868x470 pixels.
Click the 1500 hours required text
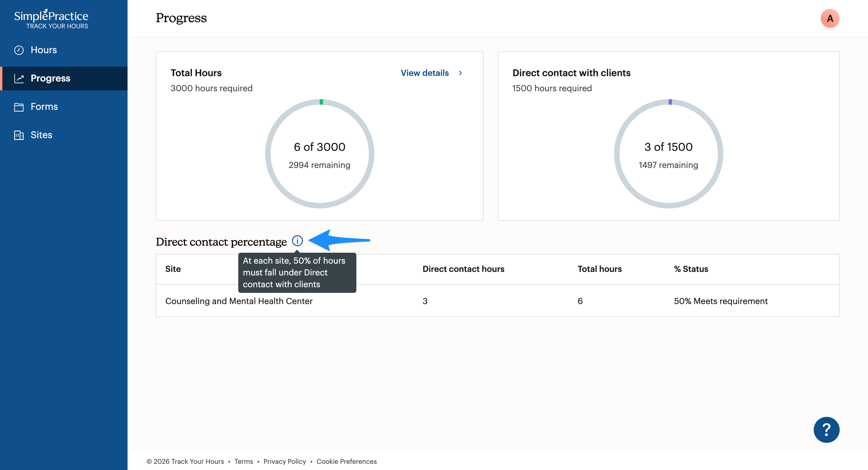click(x=552, y=88)
